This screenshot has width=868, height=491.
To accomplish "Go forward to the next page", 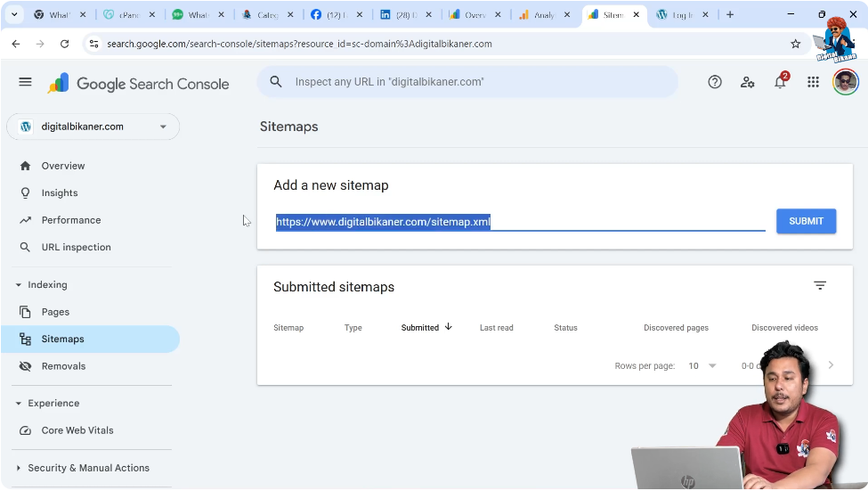I will [x=40, y=44].
